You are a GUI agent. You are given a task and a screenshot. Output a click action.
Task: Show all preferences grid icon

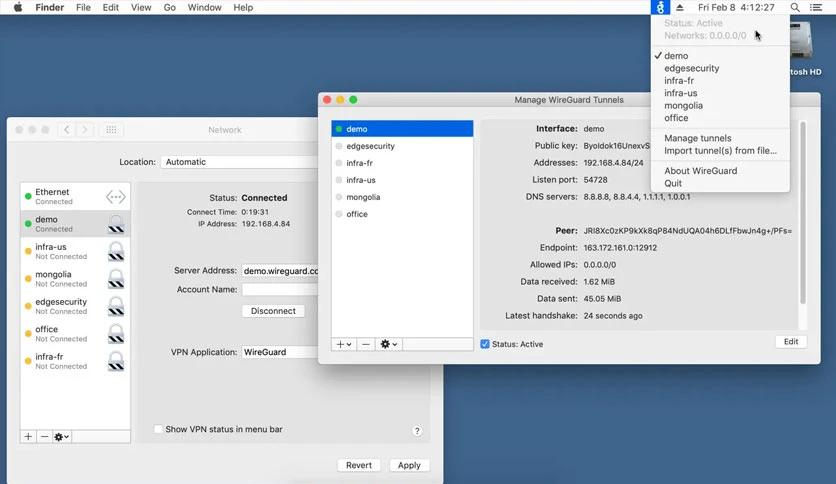click(111, 130)
